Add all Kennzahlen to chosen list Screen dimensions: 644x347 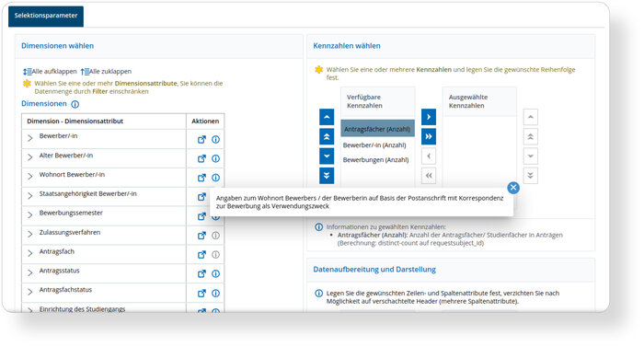point(429,136)
